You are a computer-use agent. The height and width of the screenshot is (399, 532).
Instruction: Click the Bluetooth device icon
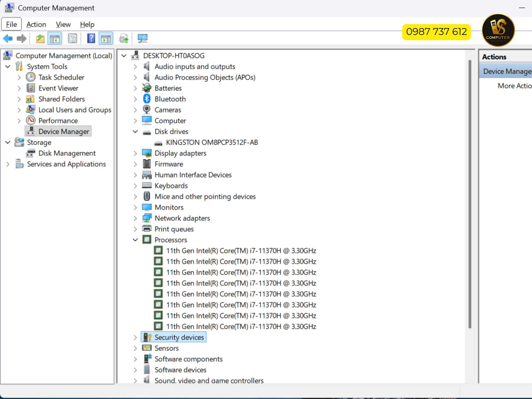click(x=147, y=99)
